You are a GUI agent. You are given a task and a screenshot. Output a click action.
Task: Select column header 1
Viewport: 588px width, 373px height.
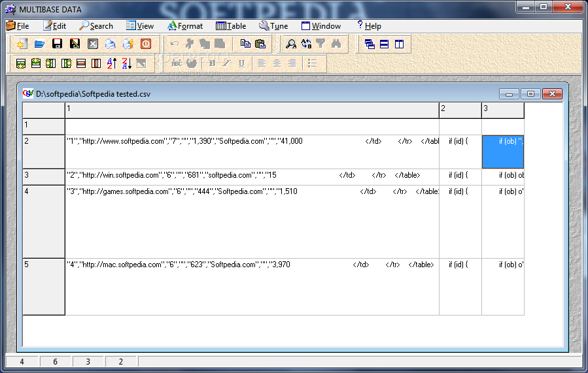pos(252,110)
